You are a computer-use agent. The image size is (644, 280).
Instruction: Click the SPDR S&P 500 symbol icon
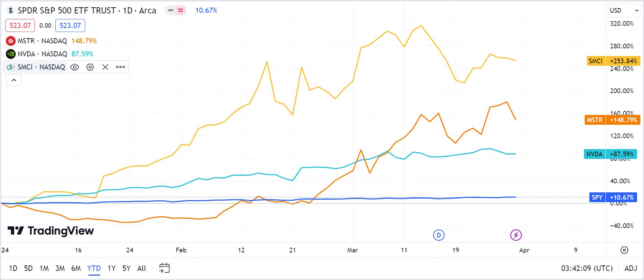[11, 11]
